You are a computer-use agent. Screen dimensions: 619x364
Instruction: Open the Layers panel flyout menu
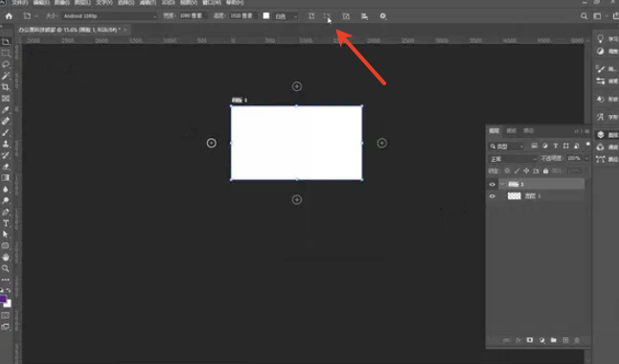click(587, 131)
